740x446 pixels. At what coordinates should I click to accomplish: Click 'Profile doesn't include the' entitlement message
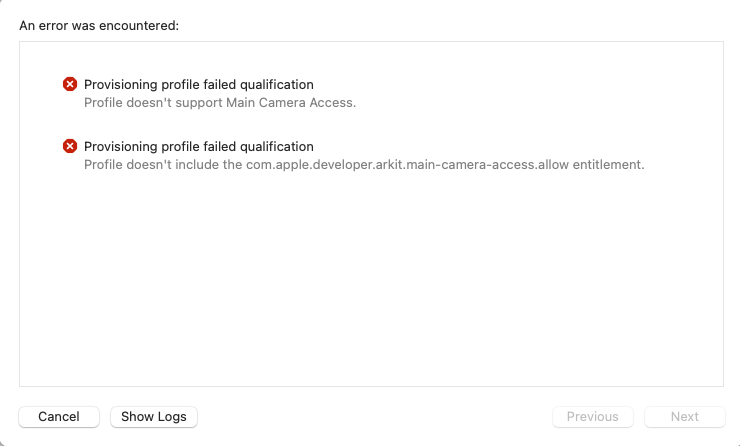pos(364,165)
